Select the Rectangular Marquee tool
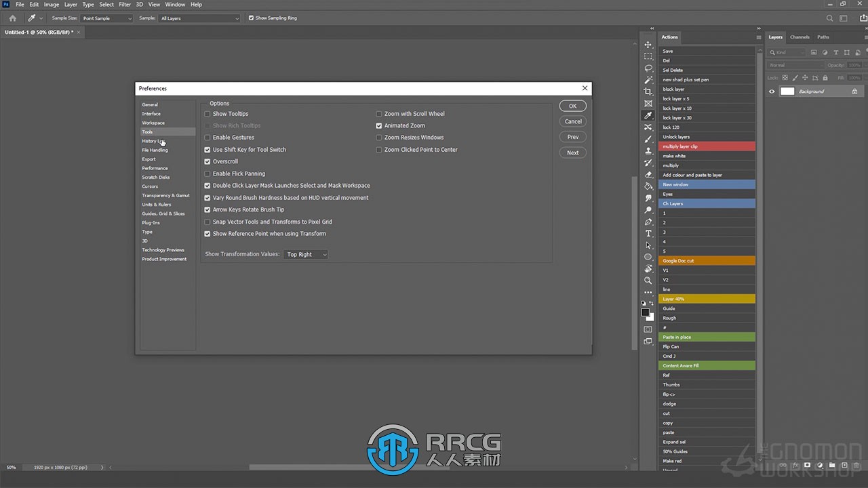The width and height of the screenshot is (868, 488). (648, 56)
